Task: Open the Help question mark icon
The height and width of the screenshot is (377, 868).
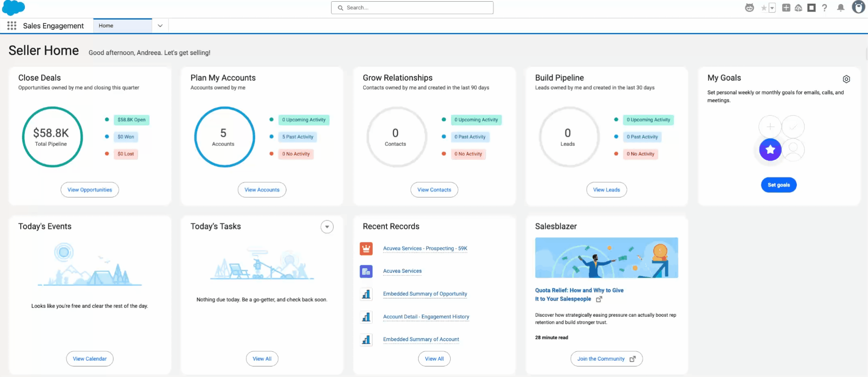Action: pyautogui.click(x=825, y=8)
